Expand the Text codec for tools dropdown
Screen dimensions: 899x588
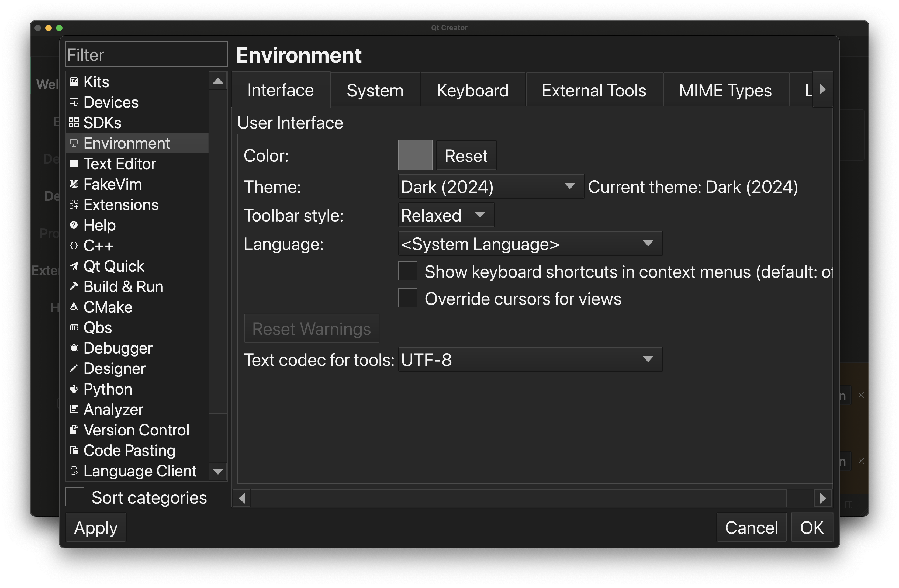click(530, 359)
